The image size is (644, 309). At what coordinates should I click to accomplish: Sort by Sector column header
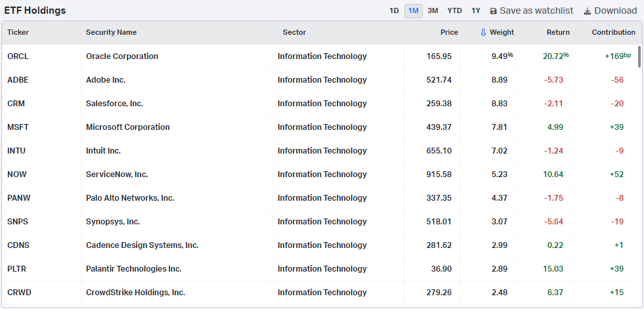tap(295, 32)
